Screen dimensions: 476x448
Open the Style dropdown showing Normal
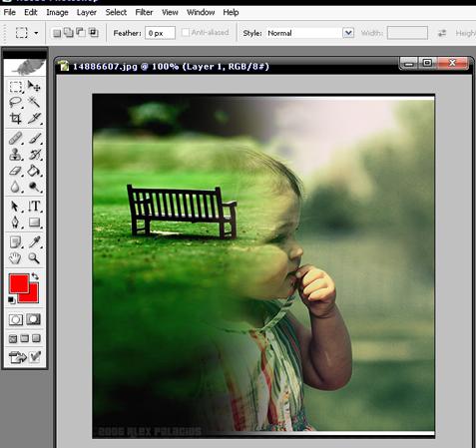310,33
